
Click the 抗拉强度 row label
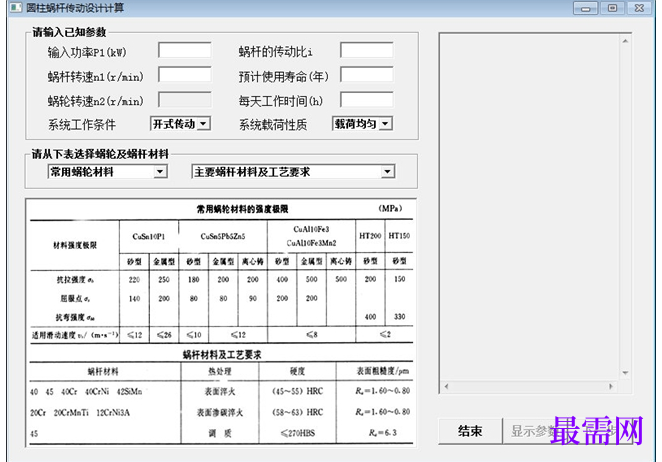(75, 280)
